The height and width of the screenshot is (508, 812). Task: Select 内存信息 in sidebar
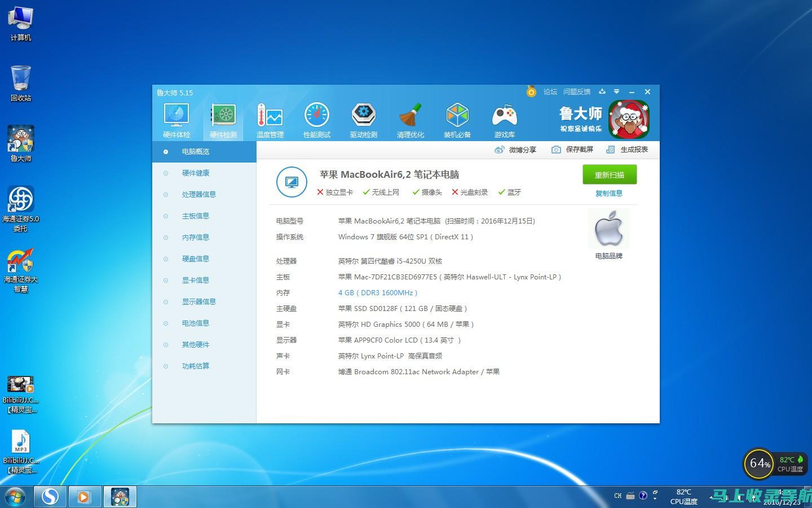coord(204,237)
